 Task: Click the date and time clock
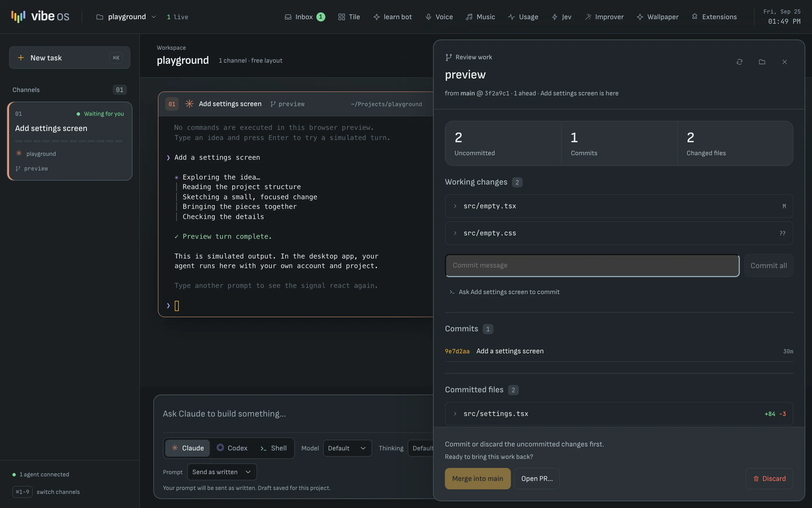782,17
